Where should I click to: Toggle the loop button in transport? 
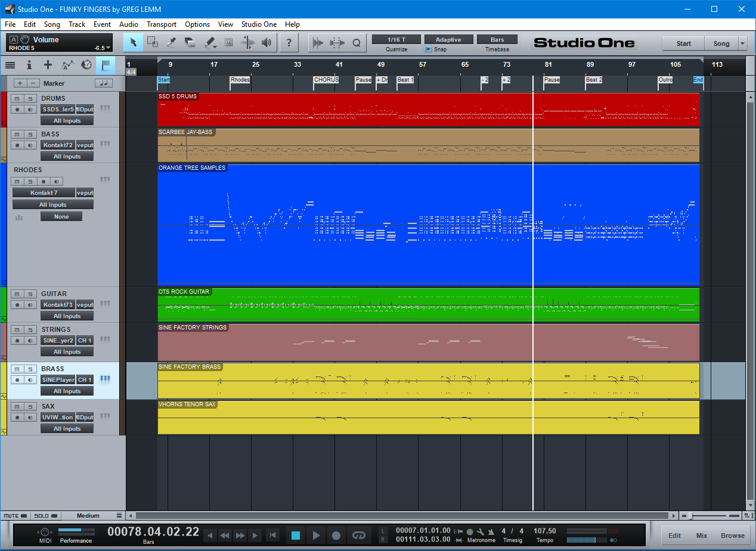358,536
